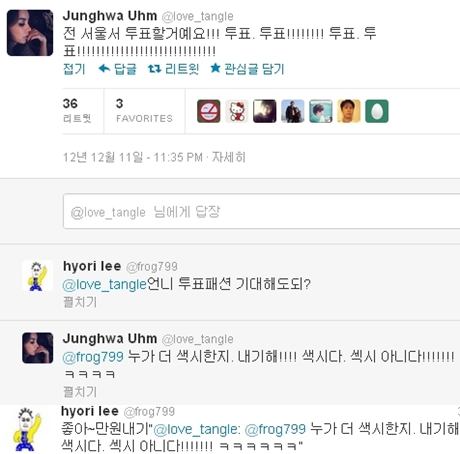Click the reply arrow icon (답글)
Image resolution: width=460 pixels, height=454 pixels.
pyautogui.click(x=104, y=69)
